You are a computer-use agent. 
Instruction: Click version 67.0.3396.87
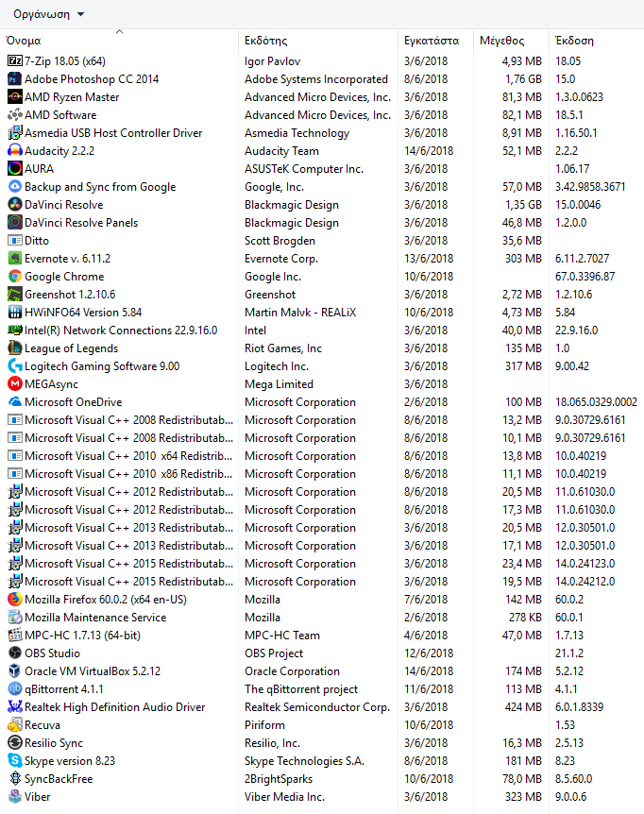click(x=585, y=277)
